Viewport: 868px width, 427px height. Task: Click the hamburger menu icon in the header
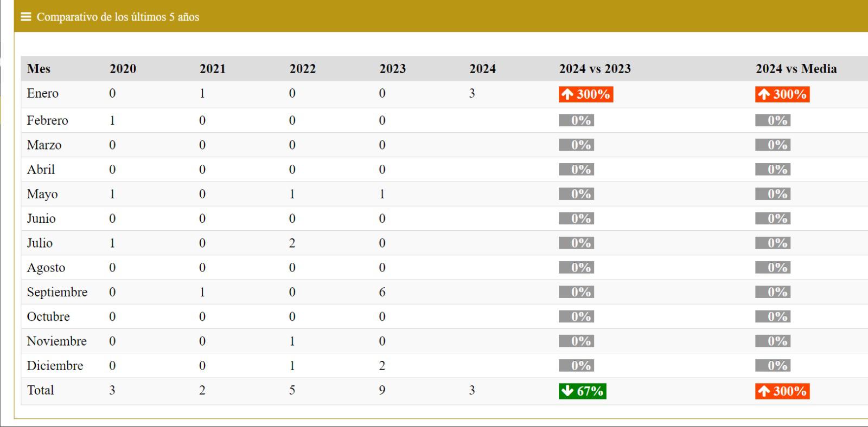25,17
